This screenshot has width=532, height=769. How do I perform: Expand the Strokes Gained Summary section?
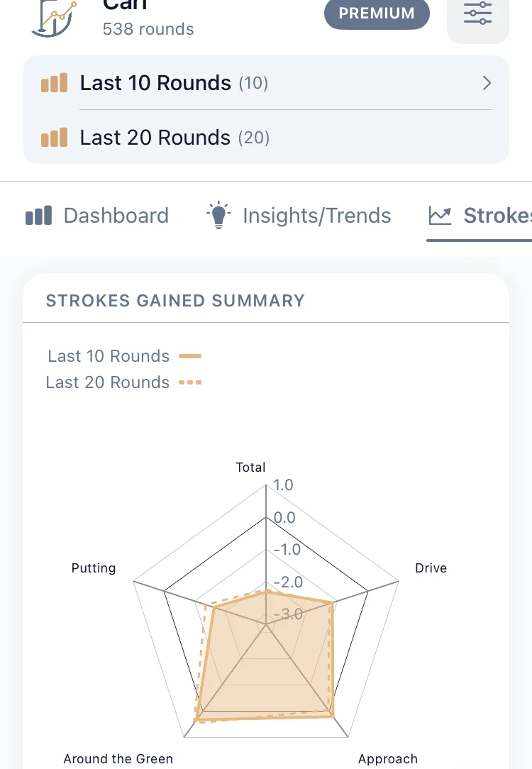(x=175, y=301)
